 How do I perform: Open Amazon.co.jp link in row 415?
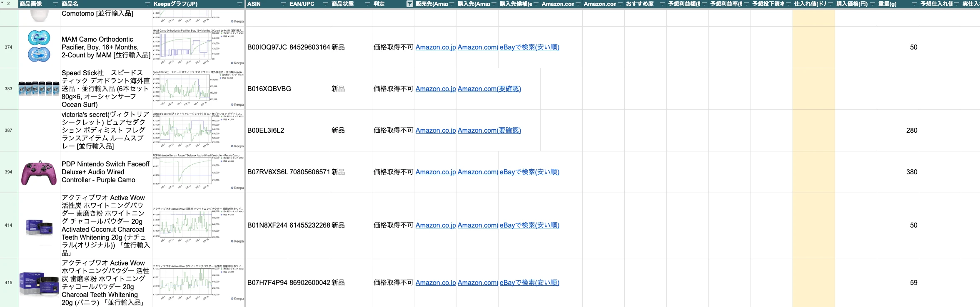436,283
